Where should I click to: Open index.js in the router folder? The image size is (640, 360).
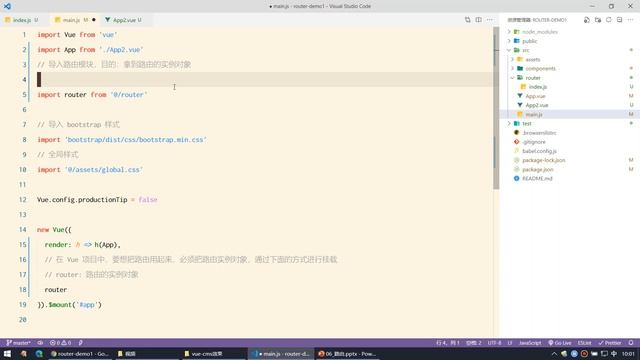pyautogui.click(x=538, y=87)
